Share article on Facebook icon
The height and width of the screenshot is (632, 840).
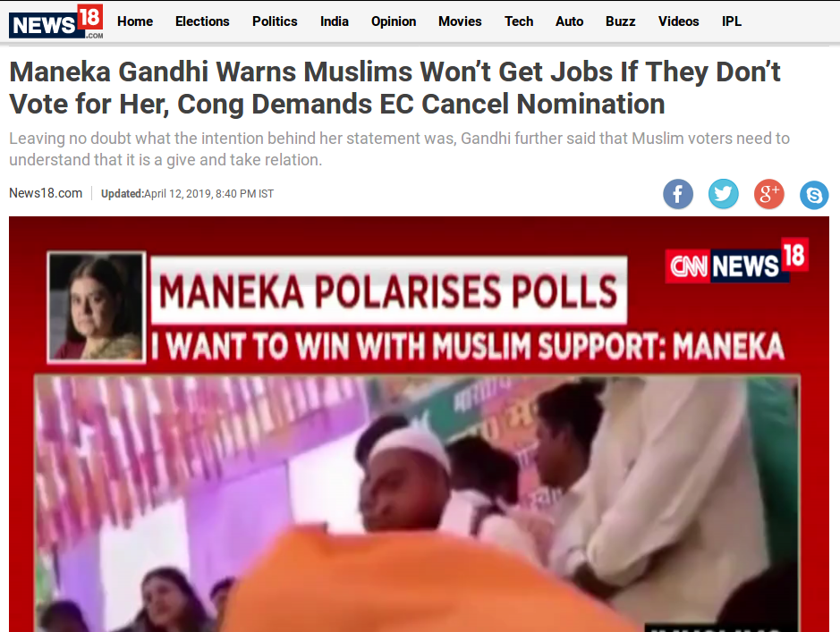pos(678,194)
